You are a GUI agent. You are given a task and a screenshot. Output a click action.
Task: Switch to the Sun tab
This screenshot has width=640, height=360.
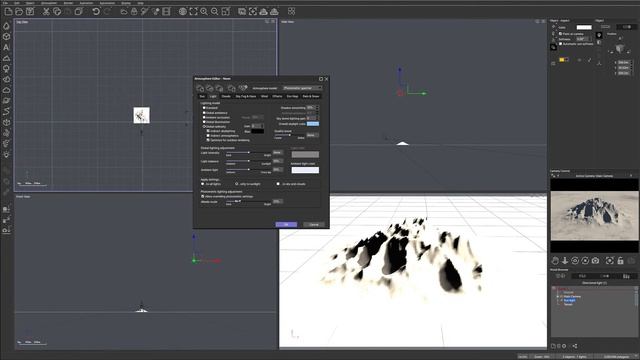tap(202, 96)
